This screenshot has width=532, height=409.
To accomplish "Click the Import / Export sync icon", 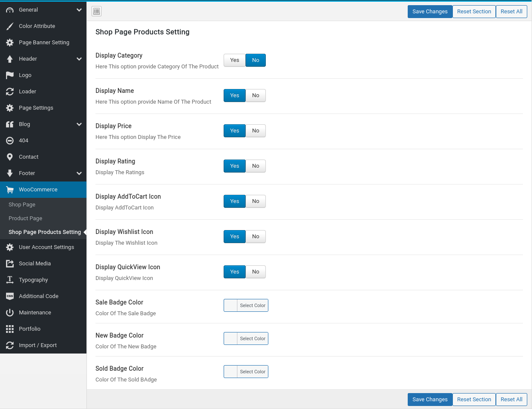I will [10, 345].
